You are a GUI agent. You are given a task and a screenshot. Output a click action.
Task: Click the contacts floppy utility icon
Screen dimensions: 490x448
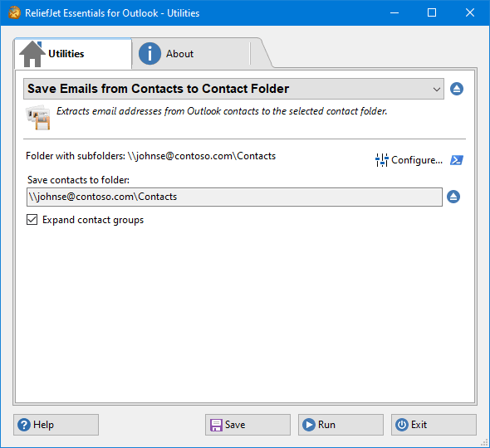38,118
